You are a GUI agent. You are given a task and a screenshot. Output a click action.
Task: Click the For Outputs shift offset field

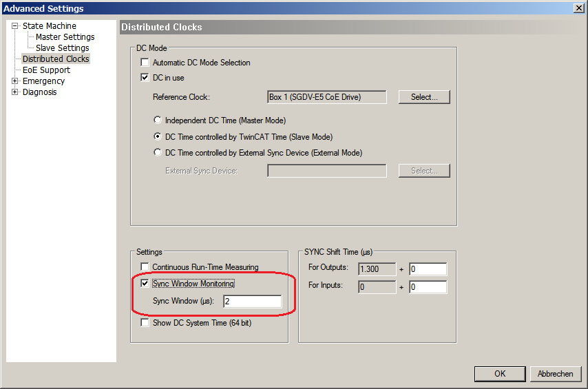coord(428,269)
